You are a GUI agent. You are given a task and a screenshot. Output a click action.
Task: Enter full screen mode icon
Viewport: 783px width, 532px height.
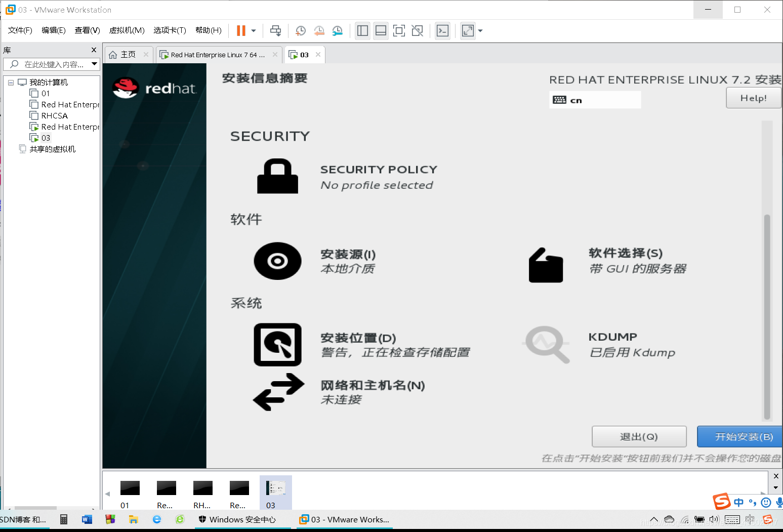[x=399, y=31]
